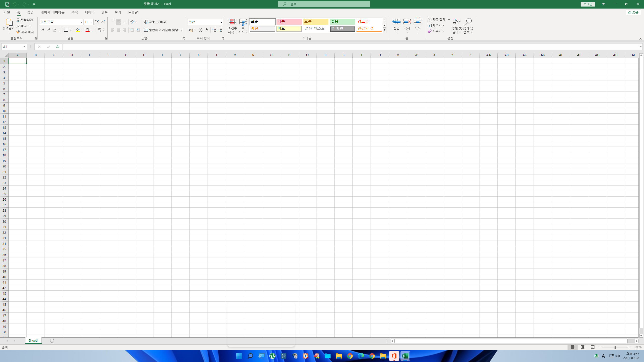
Task: Click the Increase Decimal icon
Action: (214, 30)
